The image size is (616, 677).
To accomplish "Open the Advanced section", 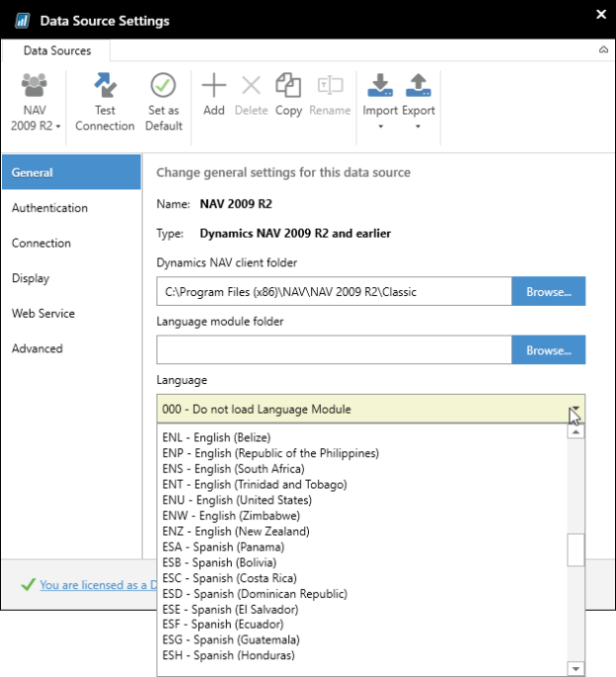I will coord(72,348).
